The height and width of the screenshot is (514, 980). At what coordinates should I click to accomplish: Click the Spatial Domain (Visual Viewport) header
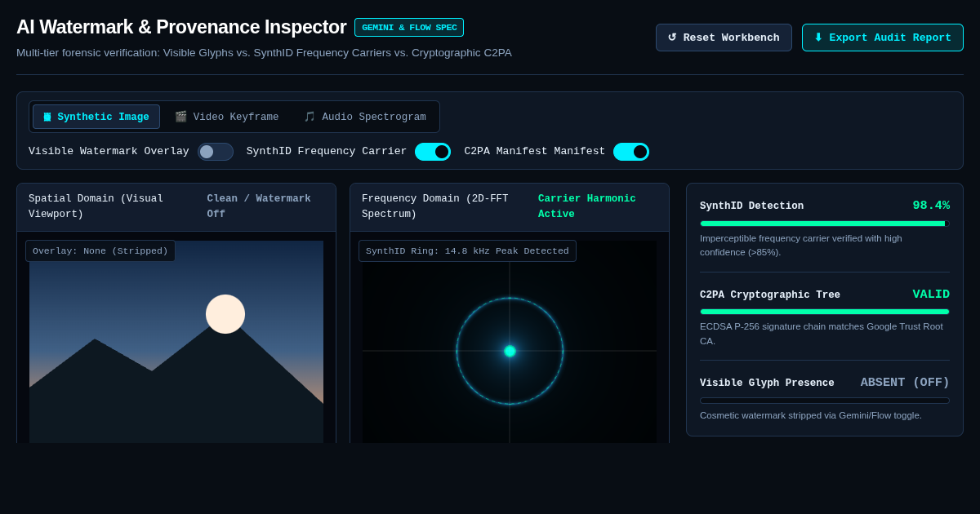[96, 206]
